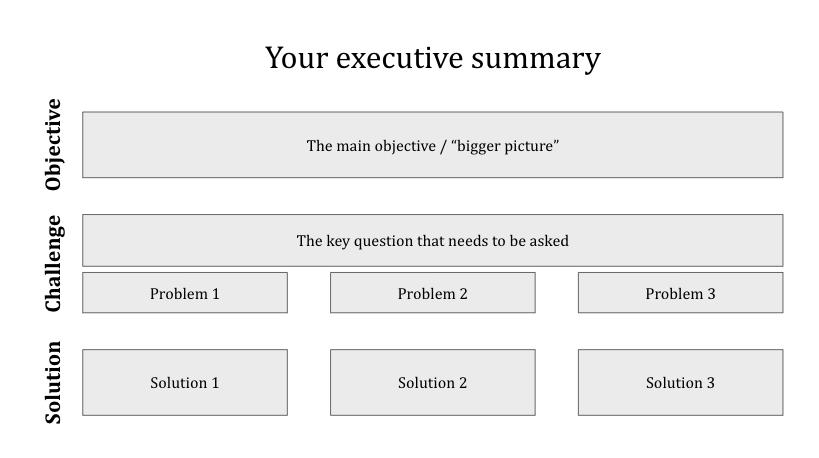Screen dimensions: 819x458
Task: Select the vertical "Objective" label
Action: pyautogui.click(x=53, y=145)
